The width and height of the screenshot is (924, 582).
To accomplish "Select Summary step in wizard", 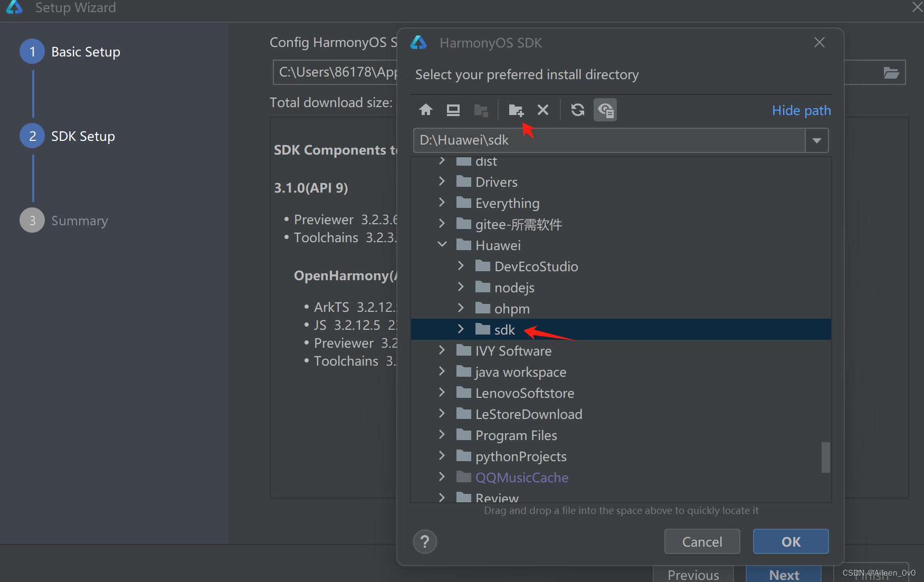I will [64, 221].
